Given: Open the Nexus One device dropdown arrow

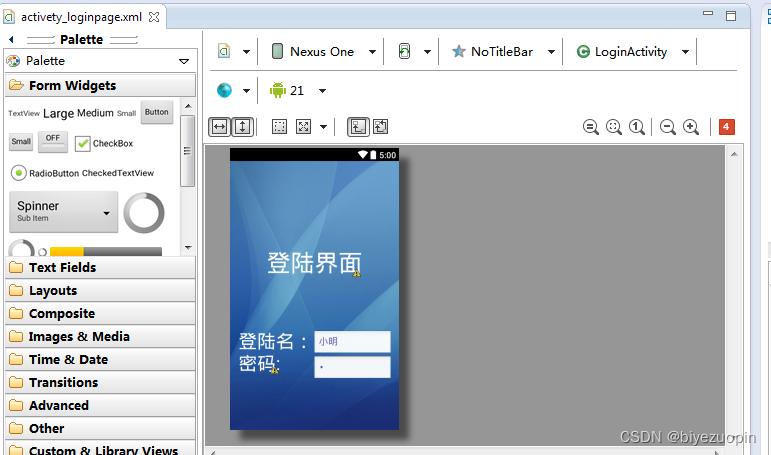Looking at the screenshot, I should 373,52.
